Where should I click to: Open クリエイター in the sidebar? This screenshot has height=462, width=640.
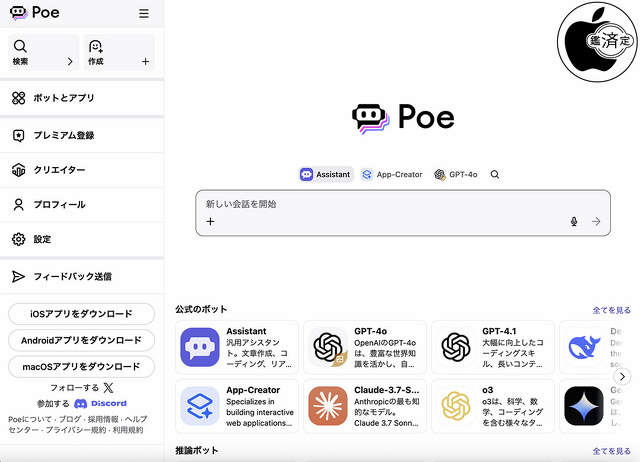[82, 170]
